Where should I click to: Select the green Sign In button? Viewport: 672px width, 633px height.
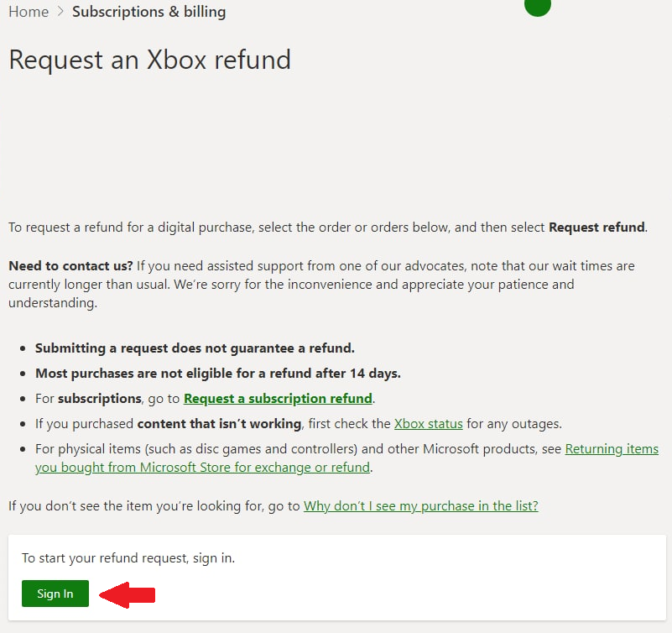point(55,594)
